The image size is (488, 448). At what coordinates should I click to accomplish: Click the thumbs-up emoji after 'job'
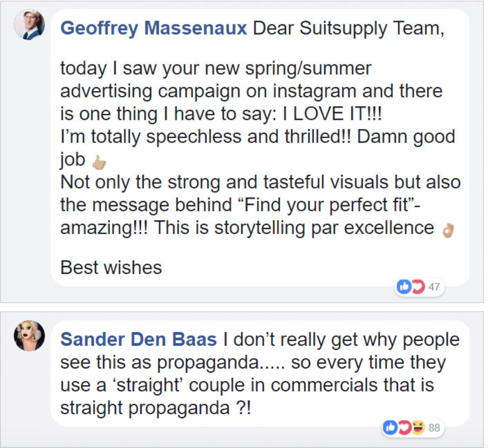pyautogui.click(x=98, y=161)
